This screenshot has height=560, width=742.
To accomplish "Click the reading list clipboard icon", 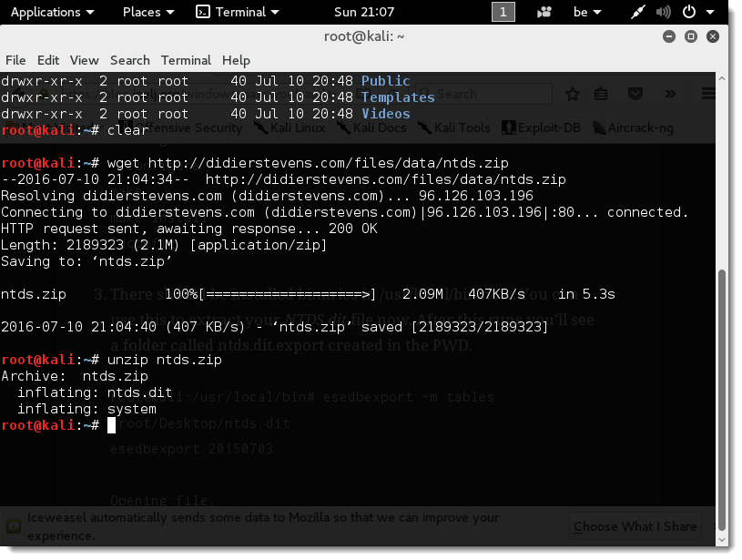I will (599, 94).
